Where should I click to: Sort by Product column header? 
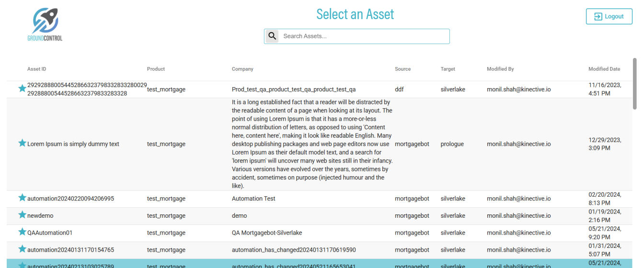156,69
